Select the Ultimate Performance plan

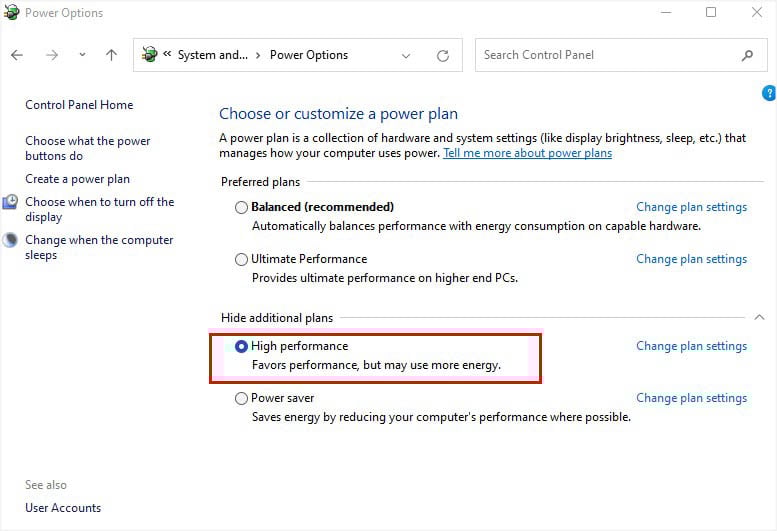pos(241,259)
